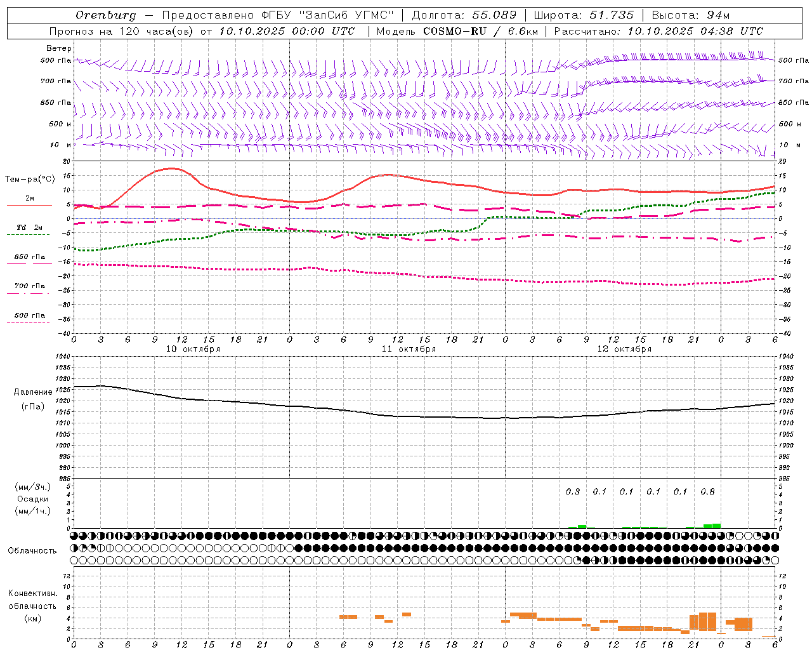Click the Конвективн. label
Screen dimensions: 812x650
33,594
